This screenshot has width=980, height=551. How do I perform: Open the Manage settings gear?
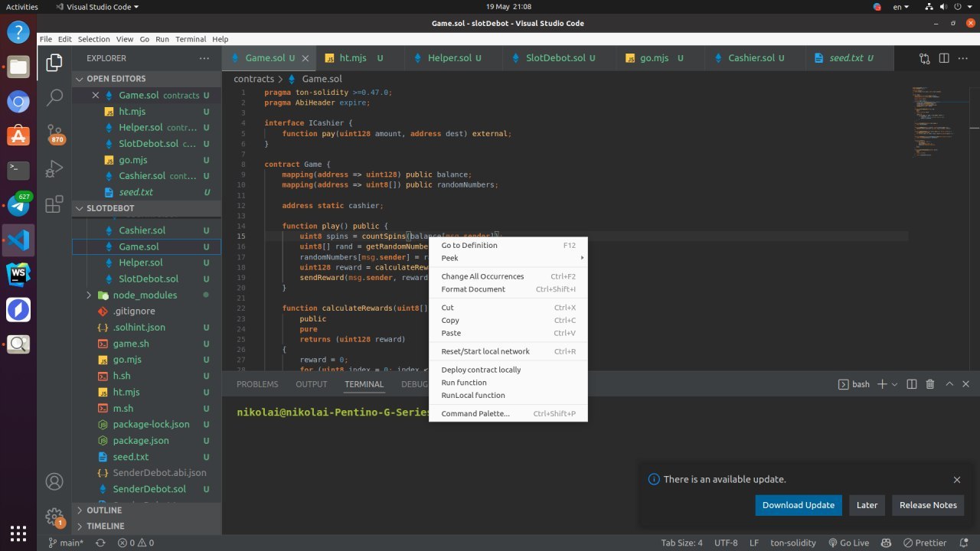click(54, 516)
